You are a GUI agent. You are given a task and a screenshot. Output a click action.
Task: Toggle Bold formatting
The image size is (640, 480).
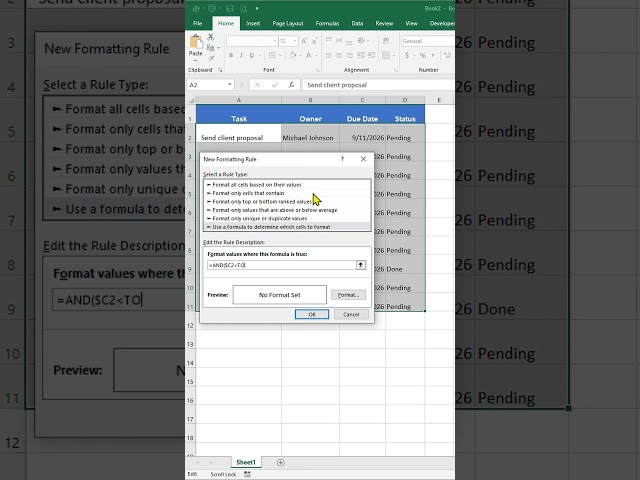coord(231,55)
